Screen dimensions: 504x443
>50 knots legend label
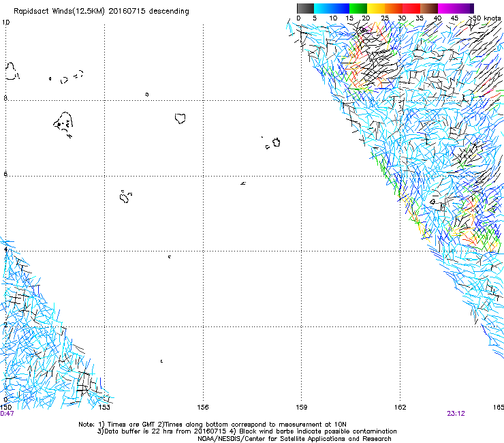(x=485, y=18)
